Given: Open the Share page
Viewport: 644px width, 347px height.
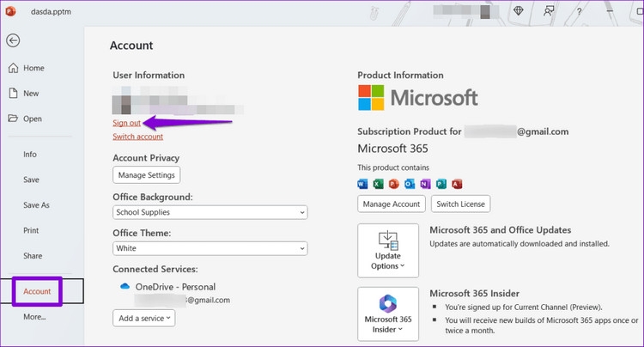Looking at the screenshot, I should 33,256.
